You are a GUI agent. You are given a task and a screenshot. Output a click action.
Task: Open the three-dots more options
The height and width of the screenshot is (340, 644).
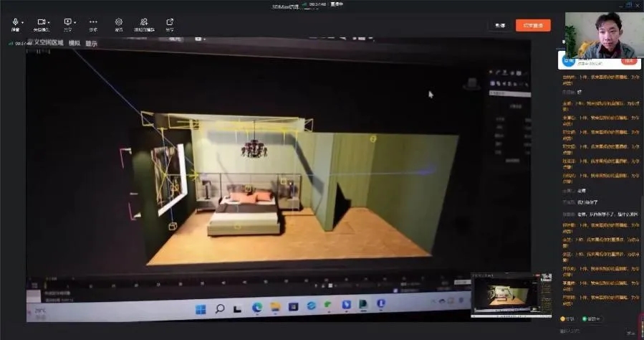click(93, 22)
